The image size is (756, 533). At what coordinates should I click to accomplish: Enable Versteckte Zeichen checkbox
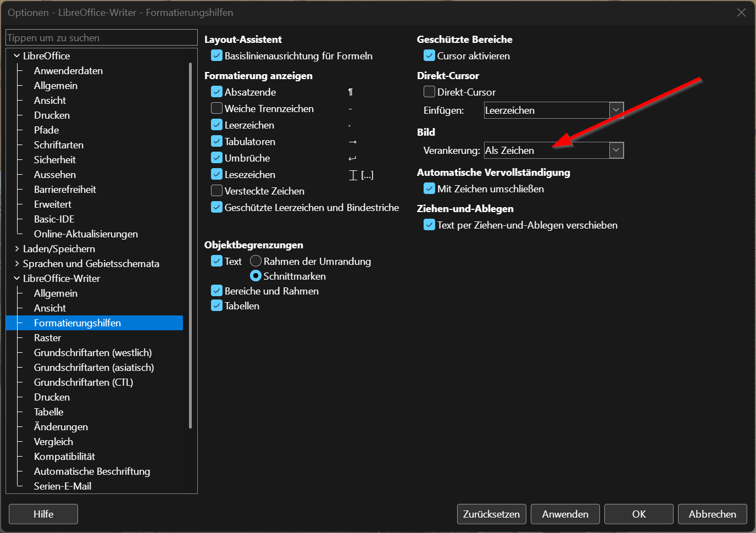217,191
